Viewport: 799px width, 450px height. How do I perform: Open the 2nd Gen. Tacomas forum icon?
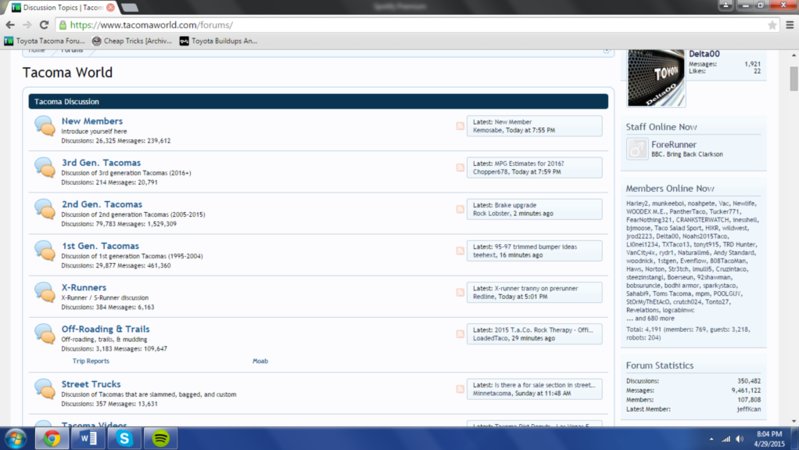45,209
